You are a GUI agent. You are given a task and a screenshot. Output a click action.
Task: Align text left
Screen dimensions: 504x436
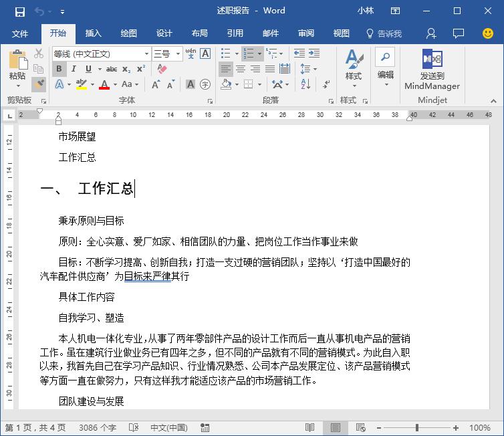[226, 69]
